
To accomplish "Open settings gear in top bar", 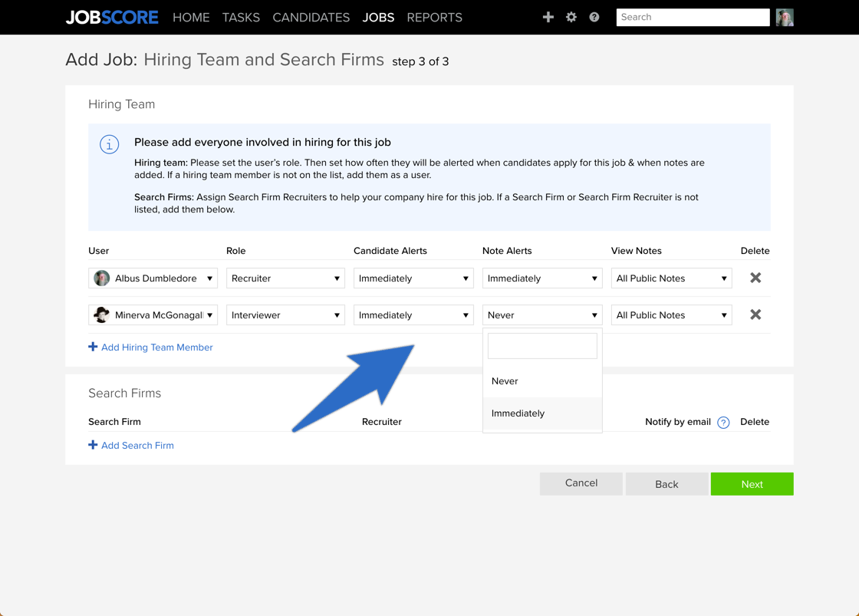I will coord(571,17).
